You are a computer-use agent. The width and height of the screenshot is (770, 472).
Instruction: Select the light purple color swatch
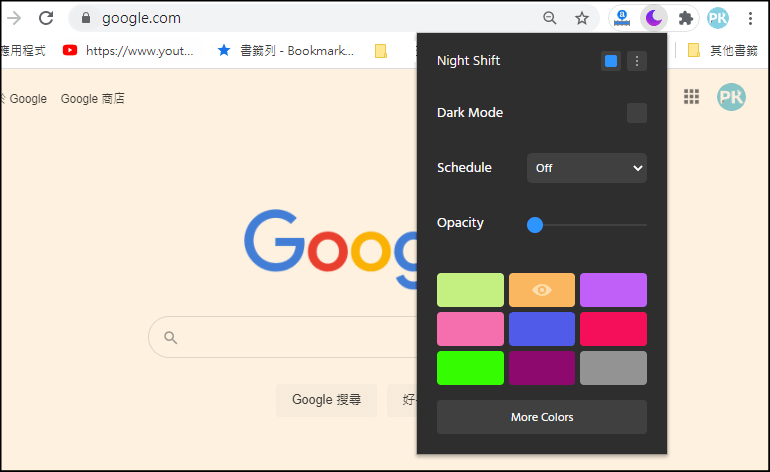click(613, 290)
